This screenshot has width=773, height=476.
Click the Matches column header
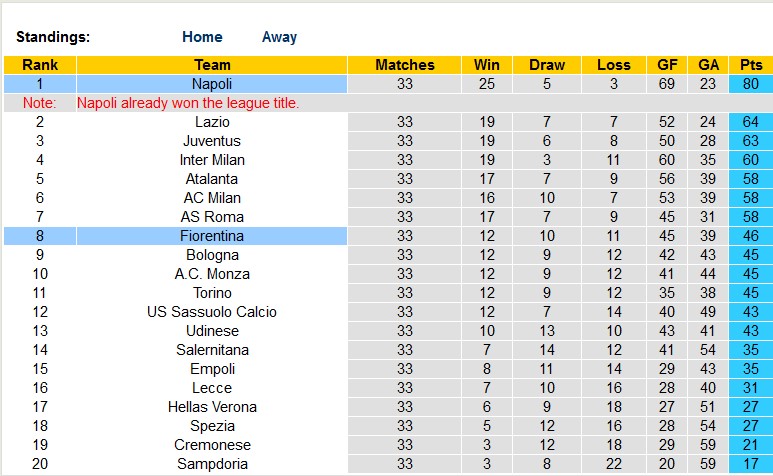click(405, 65)
